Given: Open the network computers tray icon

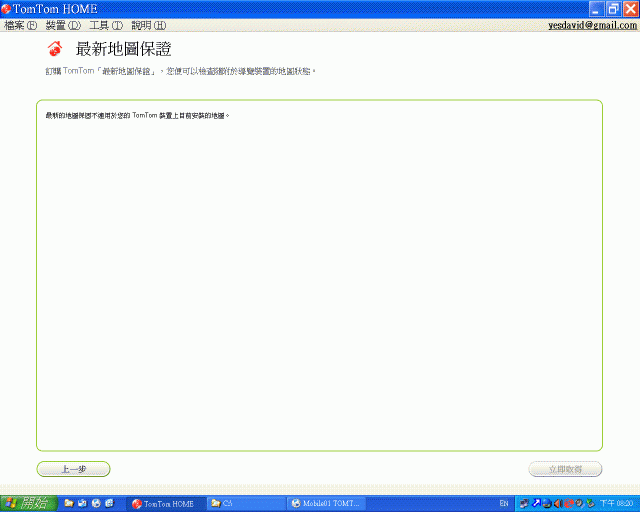Looking at the screenshot, I should point(524,503).
